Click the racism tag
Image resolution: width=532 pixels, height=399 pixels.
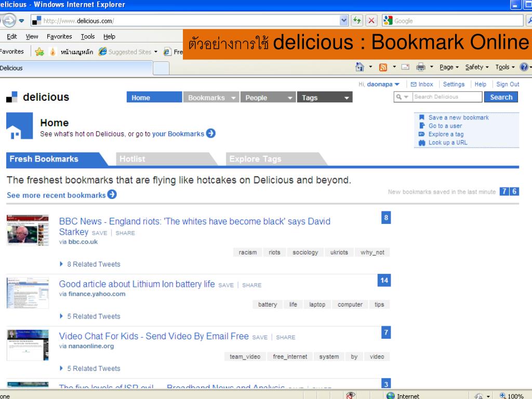[248, 252]
